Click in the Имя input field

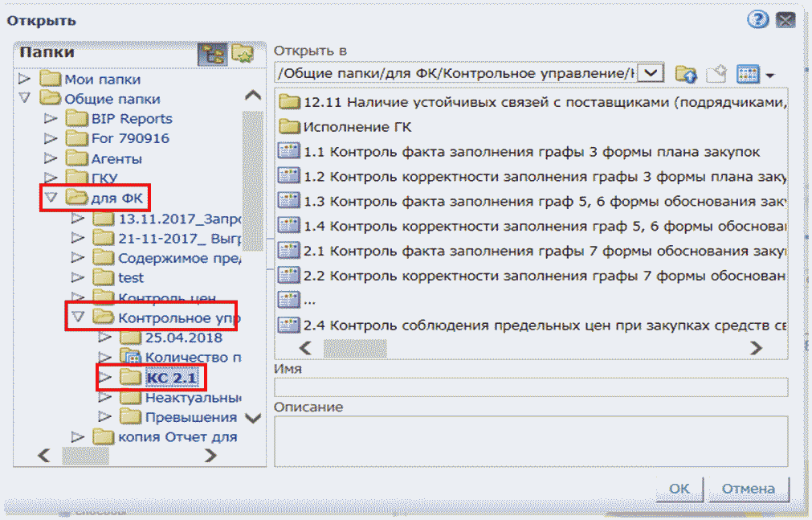[531, 387]
